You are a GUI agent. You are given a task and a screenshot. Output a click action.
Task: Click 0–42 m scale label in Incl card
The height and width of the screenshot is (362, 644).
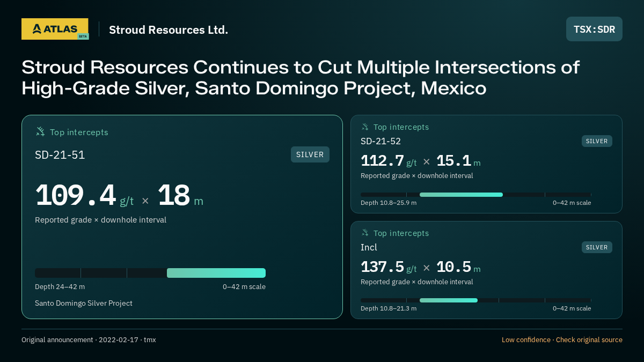[x=572, y=308]
